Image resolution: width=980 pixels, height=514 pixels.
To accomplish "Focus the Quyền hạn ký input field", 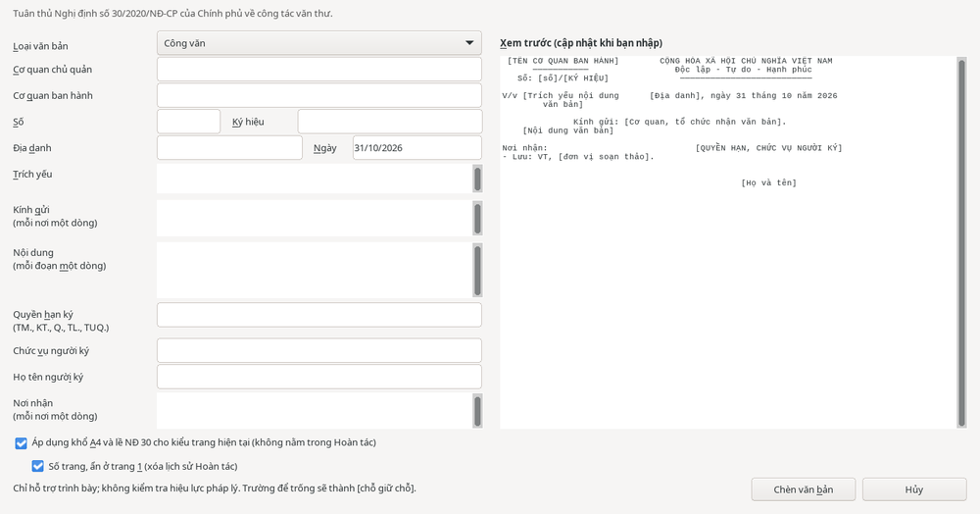I will pos(318,315).
